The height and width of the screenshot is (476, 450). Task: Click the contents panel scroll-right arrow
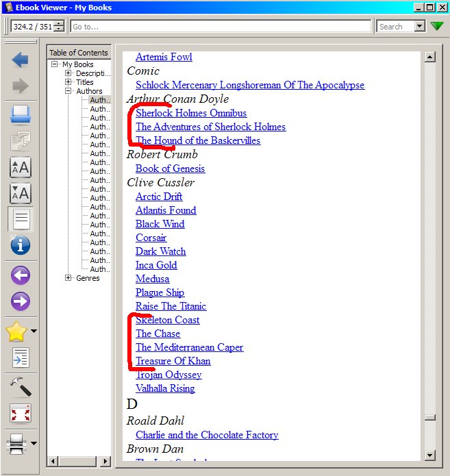tap(105, 461)
